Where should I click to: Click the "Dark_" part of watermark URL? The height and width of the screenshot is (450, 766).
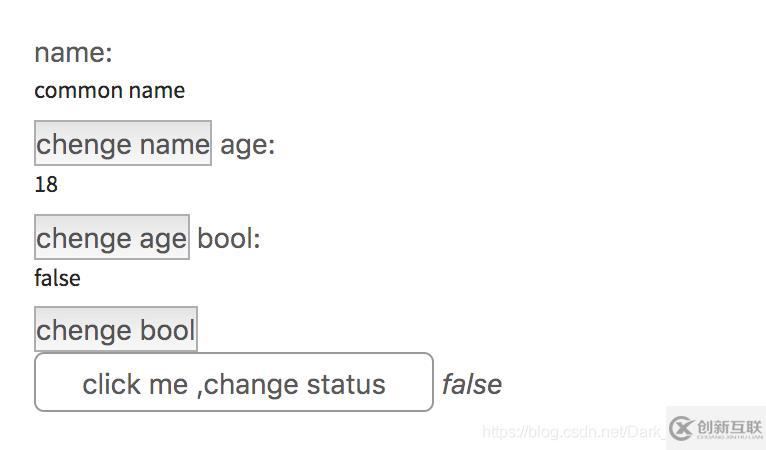coord(646,432)
